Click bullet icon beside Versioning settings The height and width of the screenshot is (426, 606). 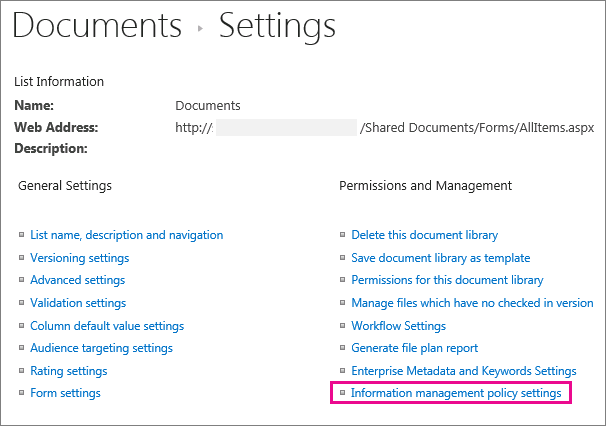pos(21,258)
